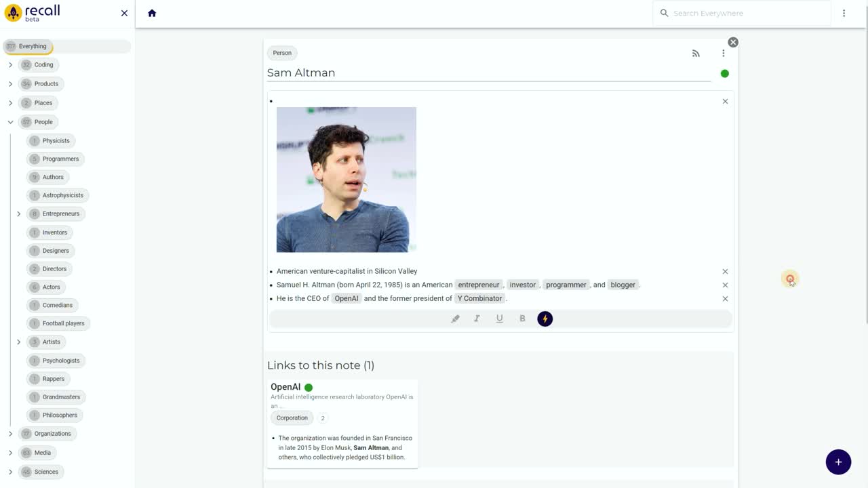The width and height of the screenshot is (868, 488).
Task: Follow the inline OpenAI link tag
Action: (347, 298)
